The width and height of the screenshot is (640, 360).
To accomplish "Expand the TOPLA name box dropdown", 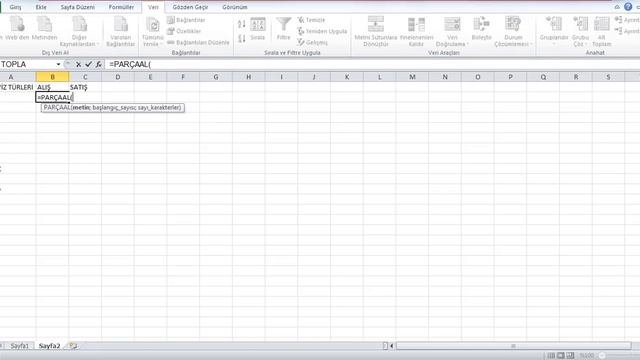I will [x=58, y=64].
